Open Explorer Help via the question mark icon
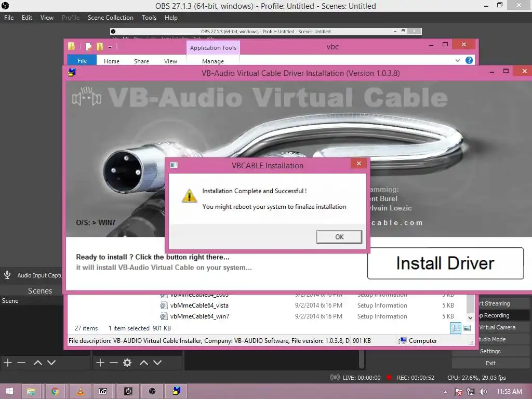The height and width of the screenshot is (399, 532). [x=469, y=60]
